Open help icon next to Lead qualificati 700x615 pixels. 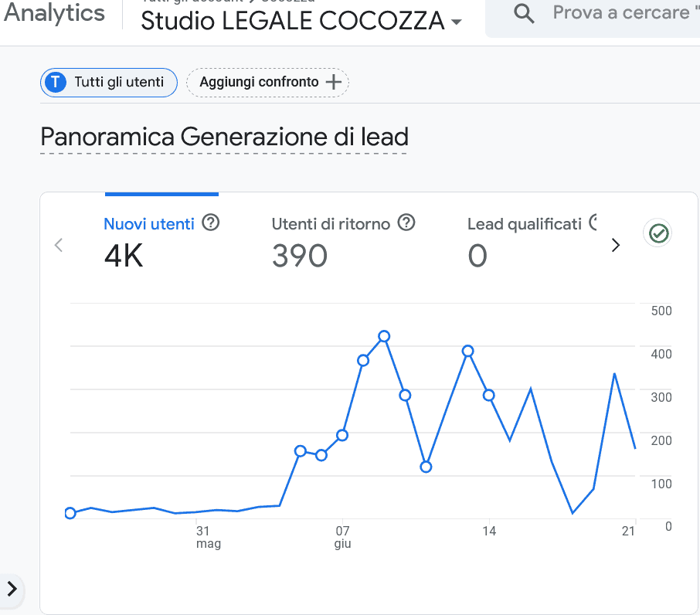click(593, 223)
